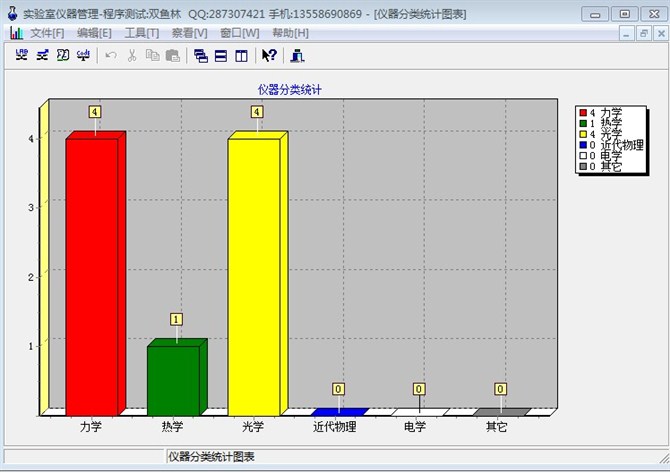This screenshot has height=473, width=670.
Task: Click the y-axis tick label 3
Action: click(x=31, y=208)
